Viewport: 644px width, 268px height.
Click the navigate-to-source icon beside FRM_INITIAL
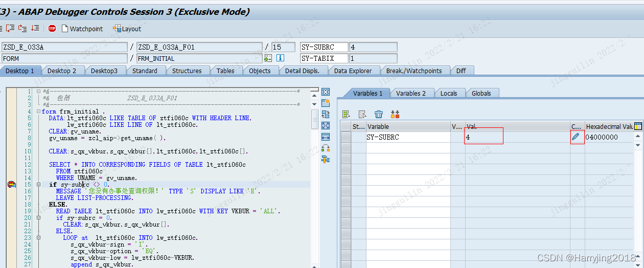pos(268,58)
